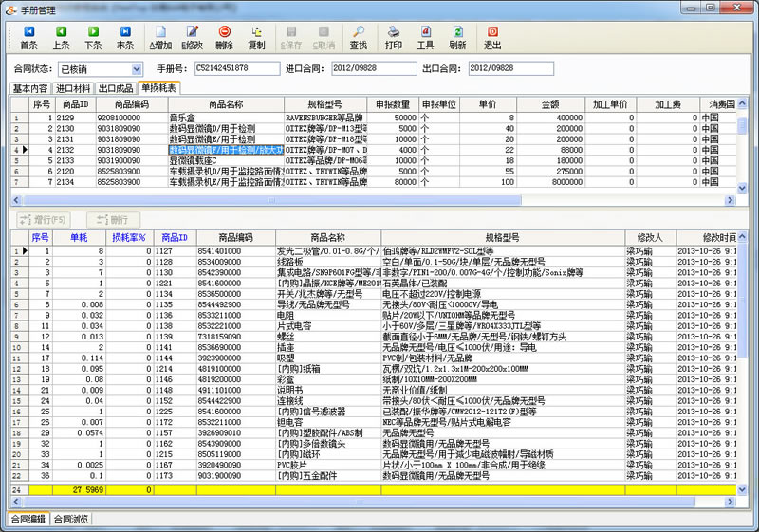Click the PVC胶片 row

click(373, 465)
